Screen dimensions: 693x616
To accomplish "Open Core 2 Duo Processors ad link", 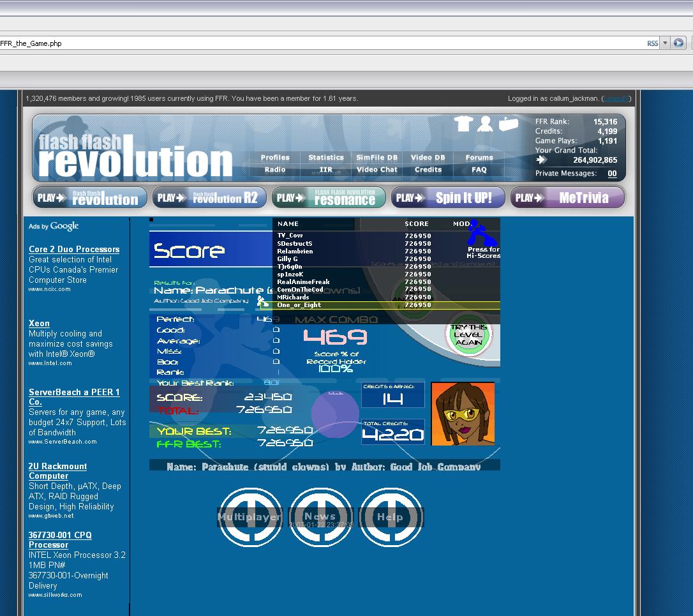I will coord(74,250).
